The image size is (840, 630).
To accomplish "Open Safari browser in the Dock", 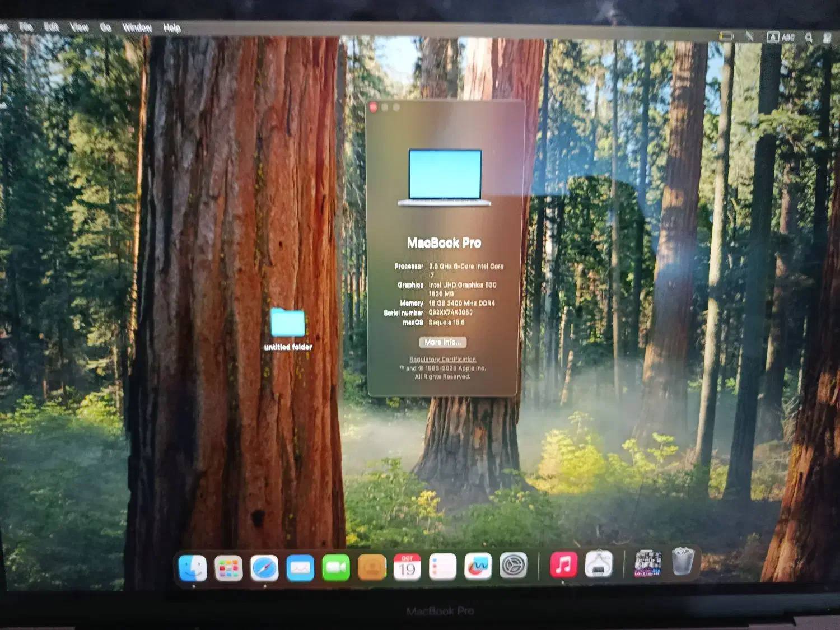I will tap(264, 568).
